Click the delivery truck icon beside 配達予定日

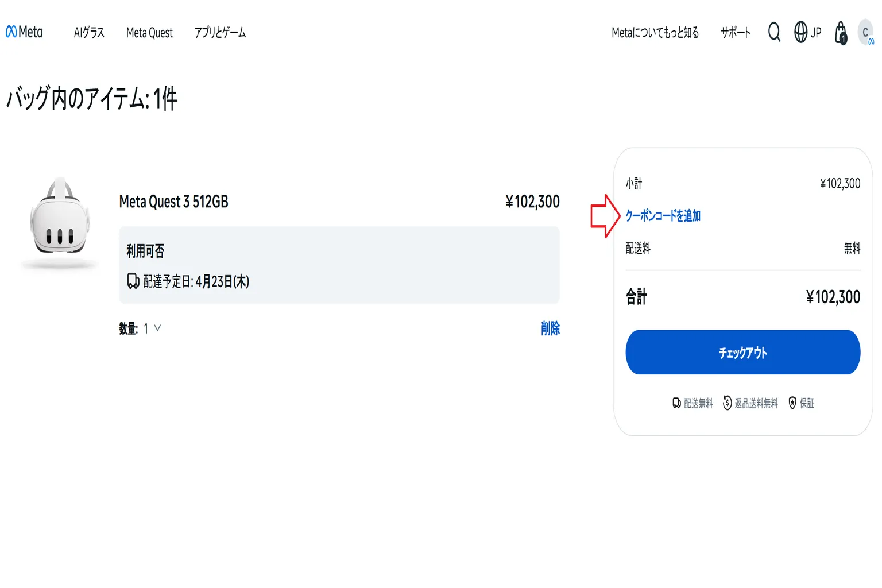(x=133, y=281)
